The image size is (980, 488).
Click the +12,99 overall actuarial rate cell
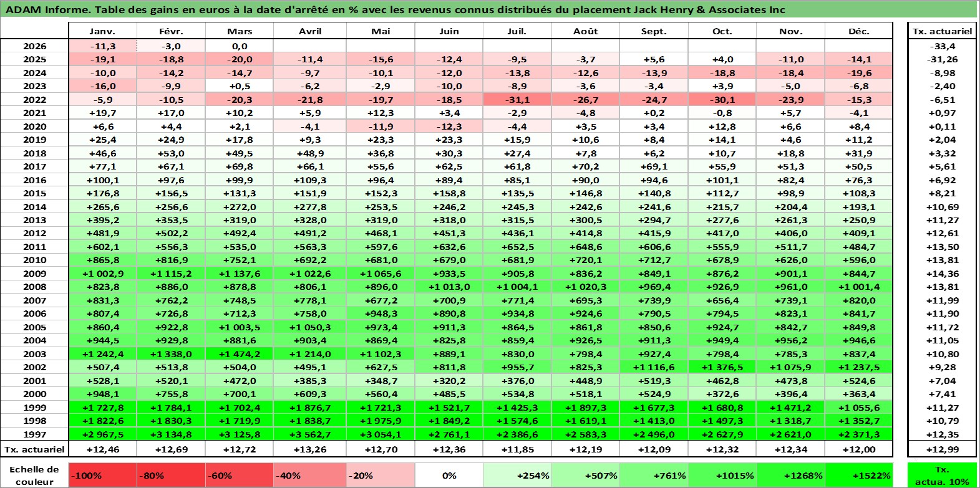pos(942,449)
